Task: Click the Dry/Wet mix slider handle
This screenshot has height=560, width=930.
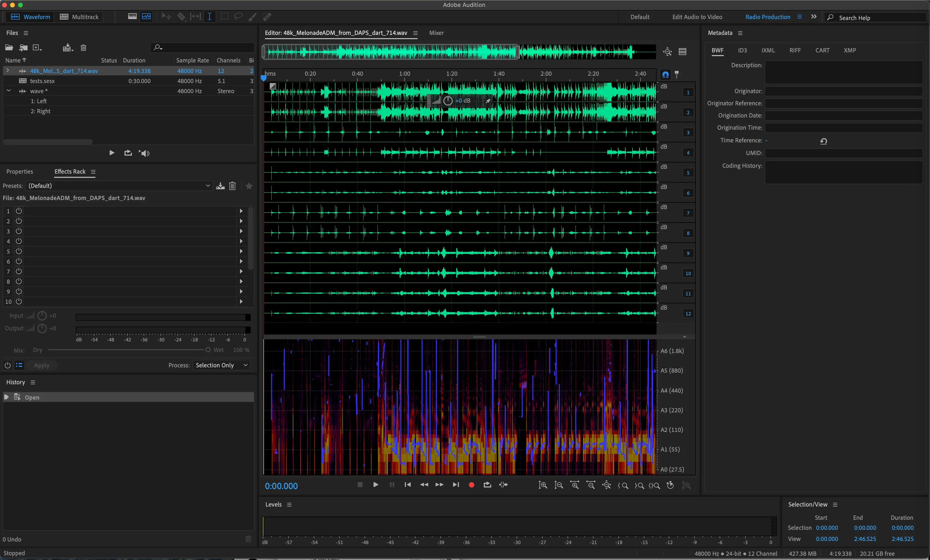Action: point(207,350)
